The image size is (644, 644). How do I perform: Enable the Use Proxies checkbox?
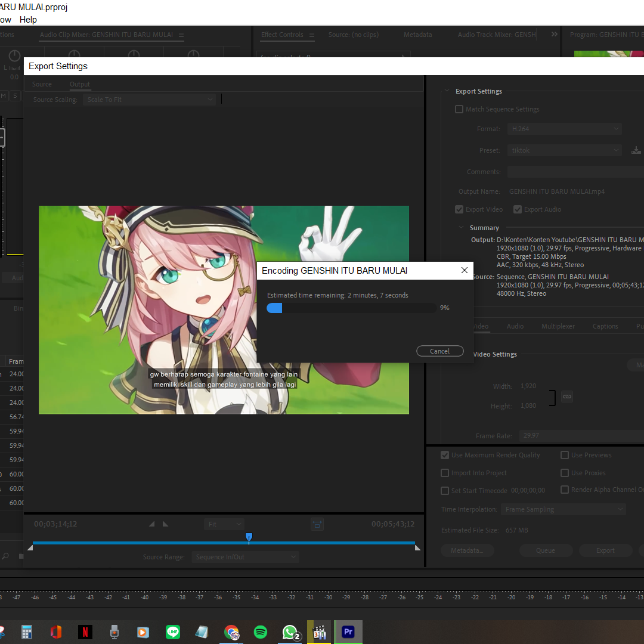tap(565, 473)
